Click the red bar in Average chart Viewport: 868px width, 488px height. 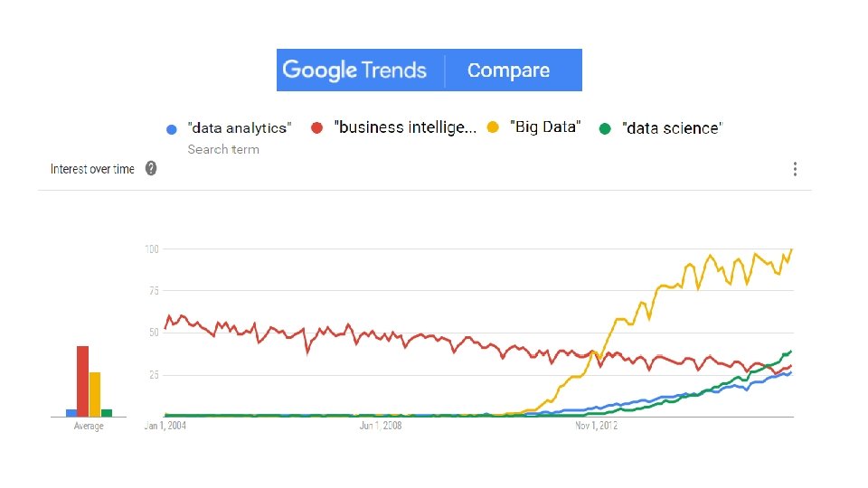pos(82,380)
